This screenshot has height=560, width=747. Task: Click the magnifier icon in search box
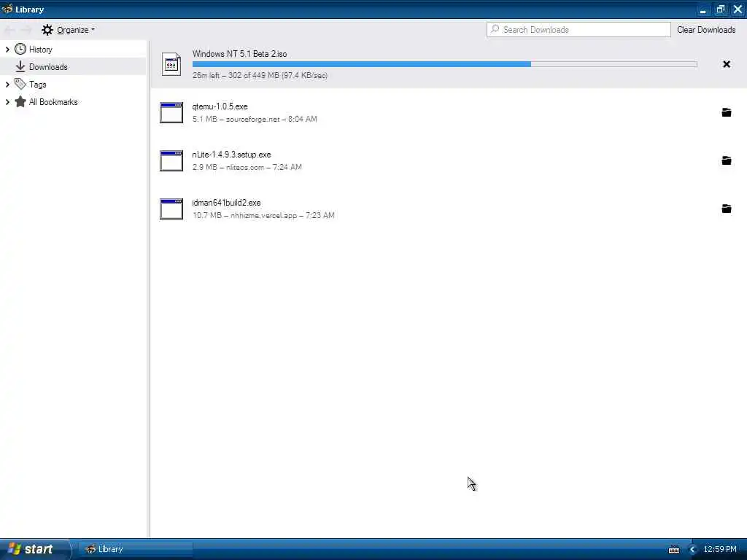(495, 29)
